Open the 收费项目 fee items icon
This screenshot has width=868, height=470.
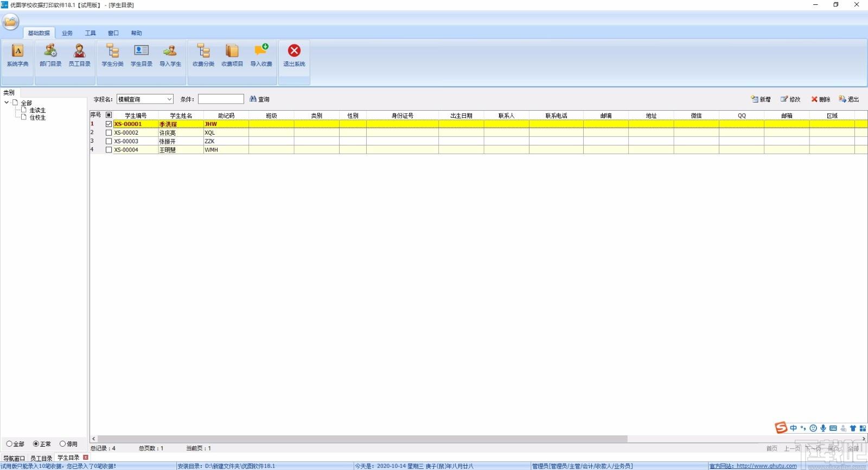tap(232, 55)
